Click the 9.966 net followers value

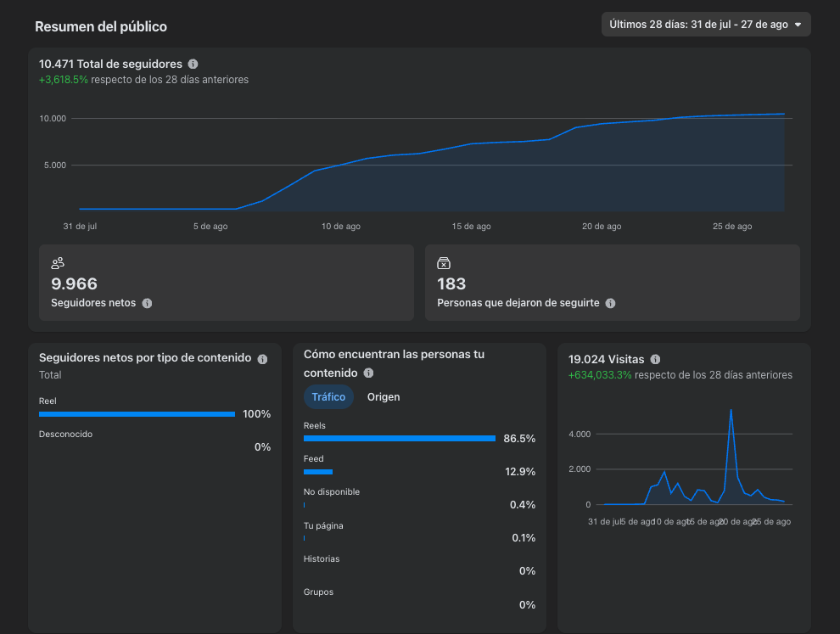[75, 283]
